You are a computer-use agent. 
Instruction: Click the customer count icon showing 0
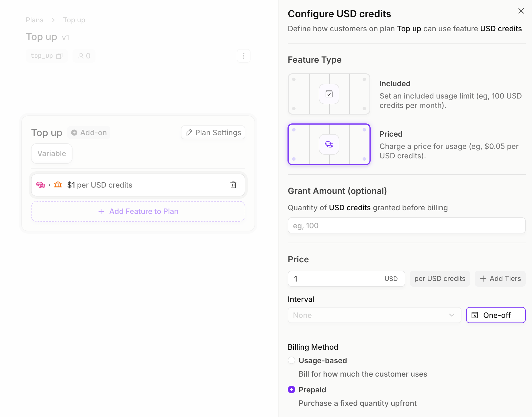tap(81, 56)
